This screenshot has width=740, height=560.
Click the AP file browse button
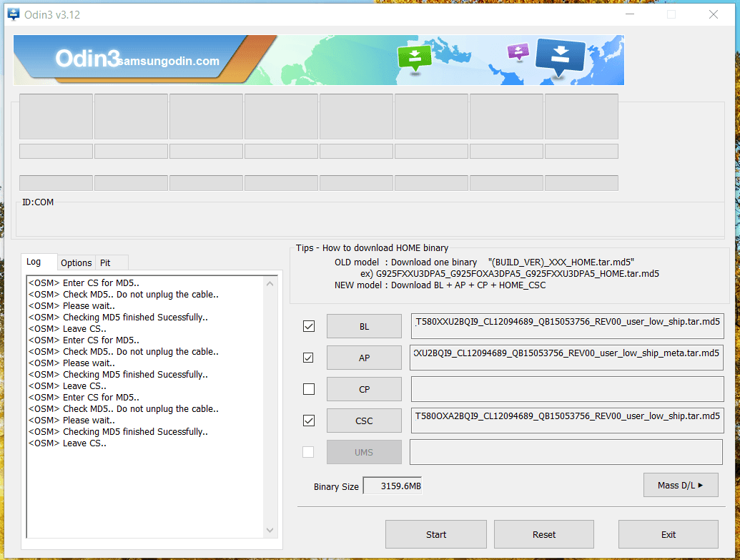pyautogui.click(x=364, y=358)
